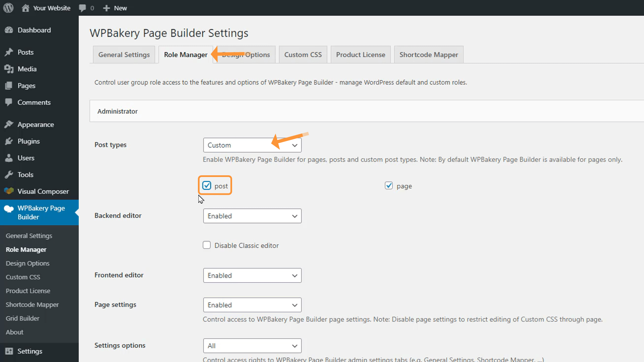The height and width of the screenshot is (362, 644).
Task: Open the WordPress Dashboard from the sidebar
Action: (x=9, y=30)
